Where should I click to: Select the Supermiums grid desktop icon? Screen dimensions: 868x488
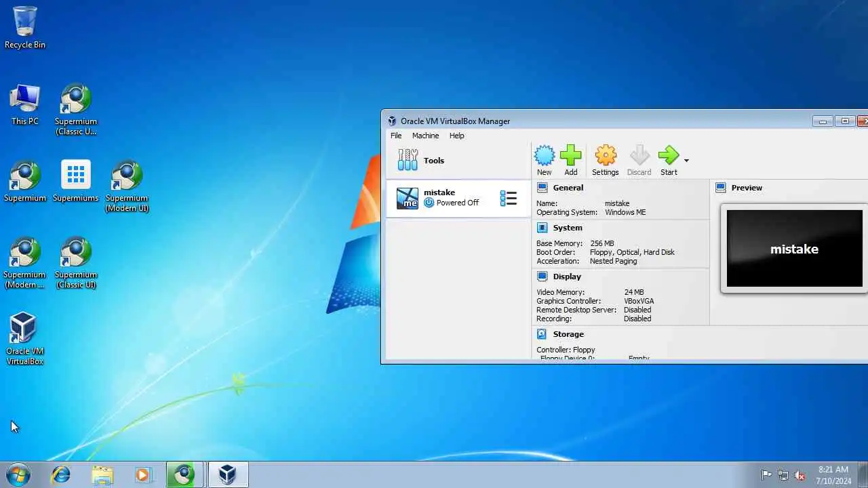pos(76,182)
